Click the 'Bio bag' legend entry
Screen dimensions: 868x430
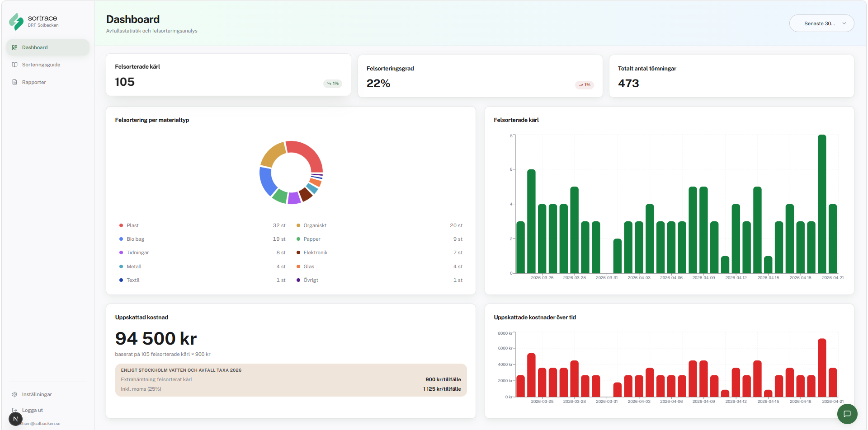point(135,238)
